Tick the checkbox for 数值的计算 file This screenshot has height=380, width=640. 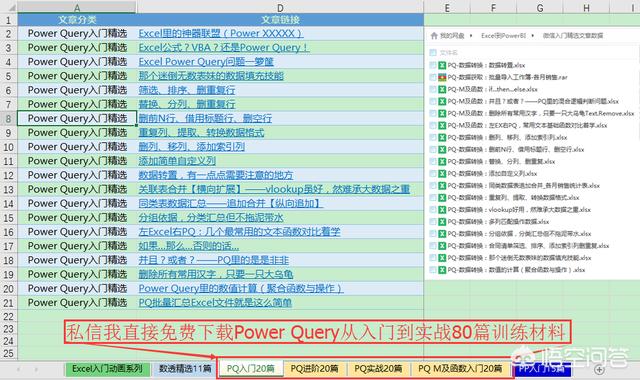coord(433,270)
